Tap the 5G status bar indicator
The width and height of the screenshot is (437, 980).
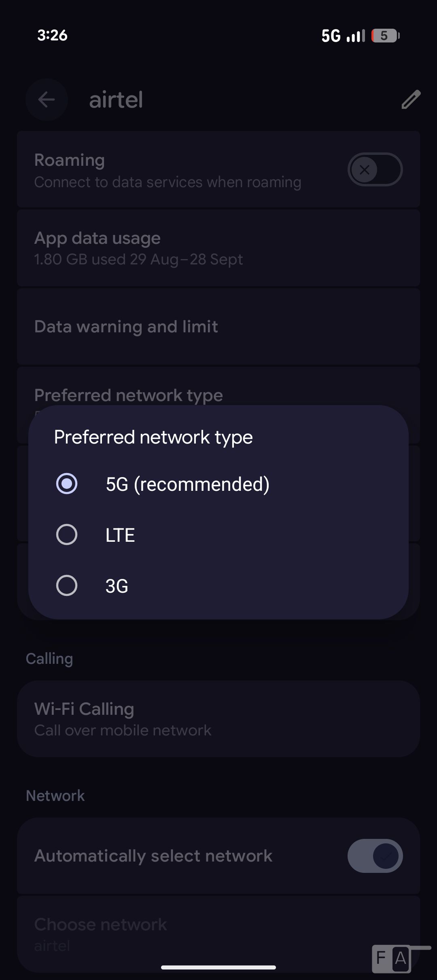pos(331,36)
